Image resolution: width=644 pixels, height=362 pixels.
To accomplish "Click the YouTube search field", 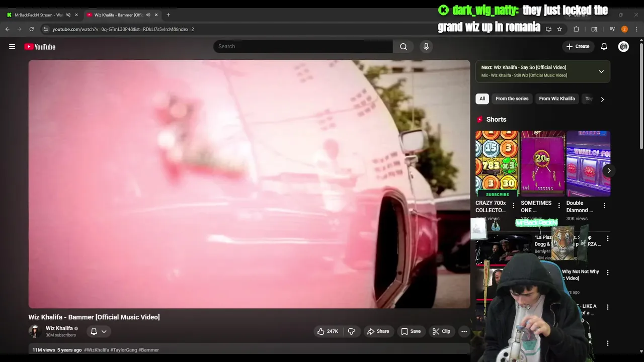I will tap(303, 46).
